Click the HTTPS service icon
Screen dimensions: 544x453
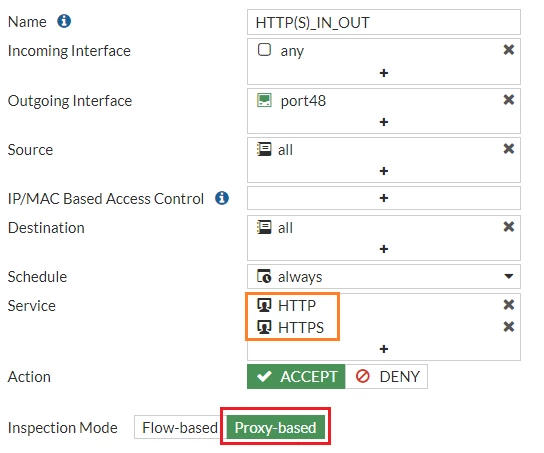click(264, 327)
